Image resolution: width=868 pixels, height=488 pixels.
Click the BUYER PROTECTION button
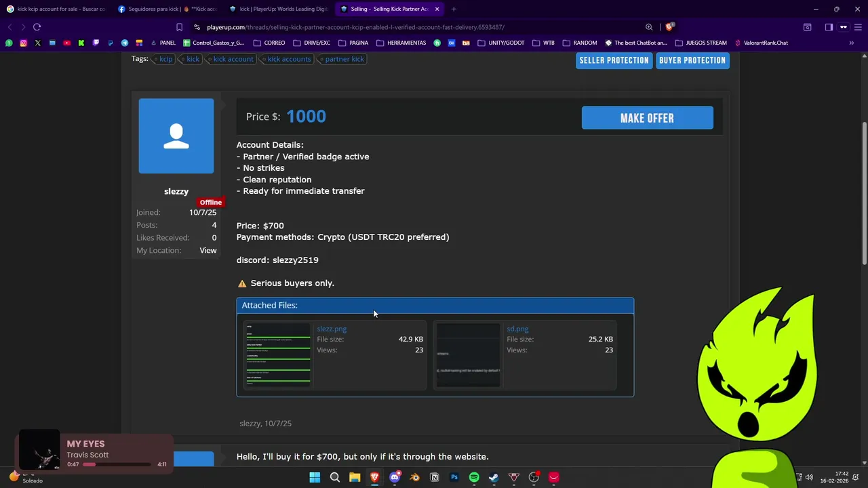692,60
